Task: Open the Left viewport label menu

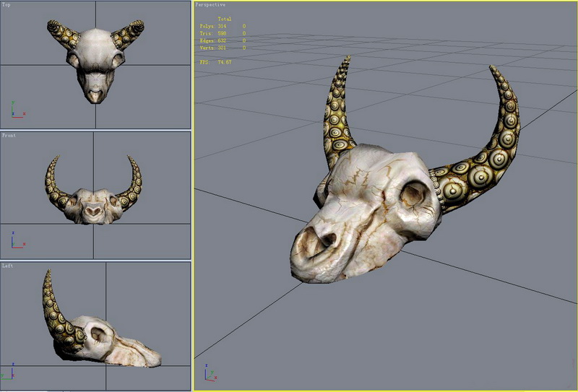Action: [8, 266]
